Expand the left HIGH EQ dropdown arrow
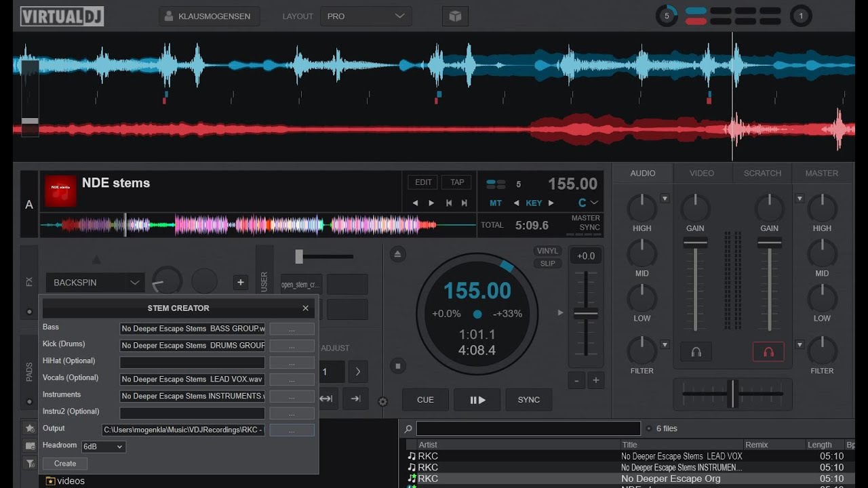The image size is (868, 488). pos(665,199)
